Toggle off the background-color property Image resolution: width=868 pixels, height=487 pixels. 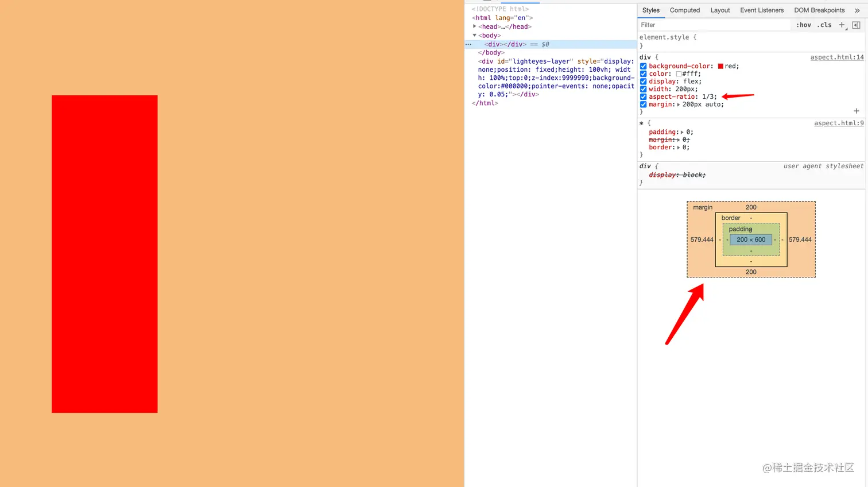point(643,65)
